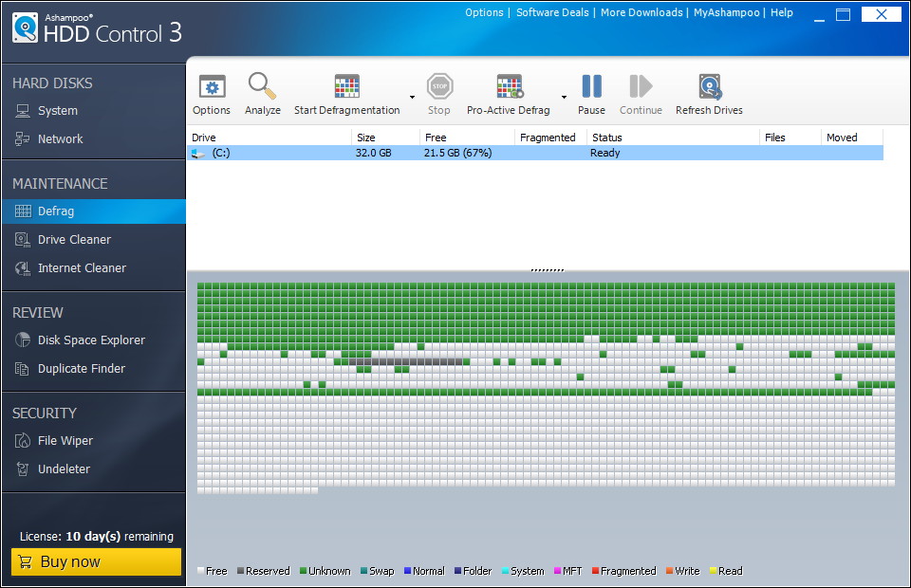
Task: Click the Free legend color swatch
Action: 201,571
